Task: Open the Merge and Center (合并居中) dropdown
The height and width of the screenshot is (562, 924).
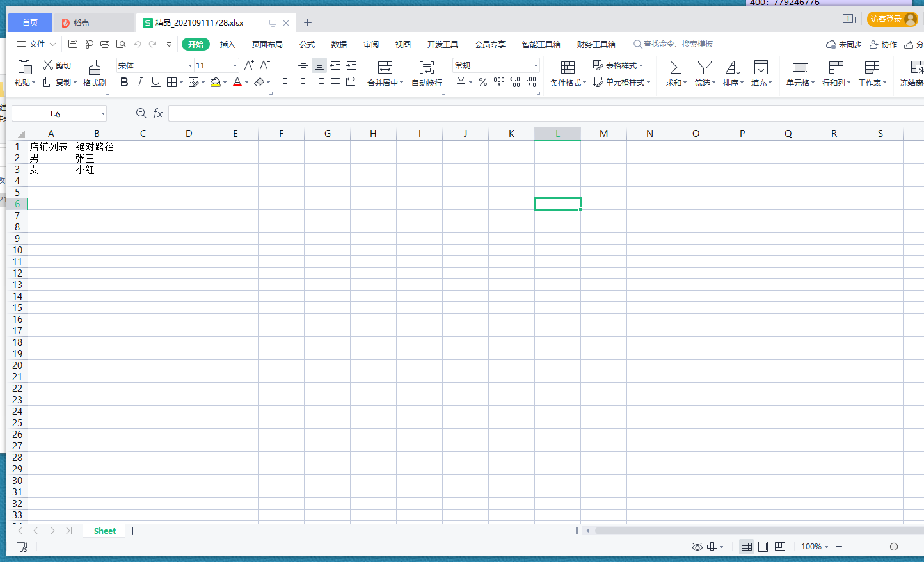Action: pos(401,83)
